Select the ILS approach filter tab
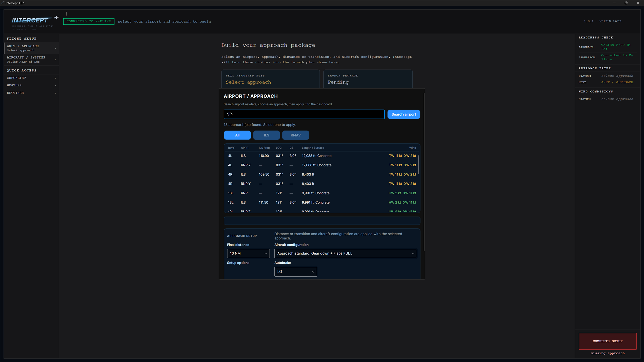The width and height of the screenshot is (644, 362). (266, 135)
